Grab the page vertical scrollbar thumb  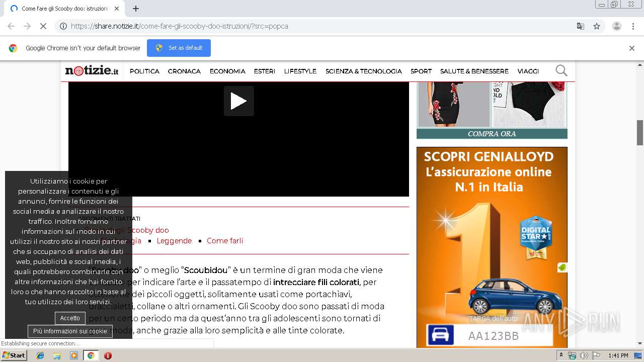coord(640,133)
